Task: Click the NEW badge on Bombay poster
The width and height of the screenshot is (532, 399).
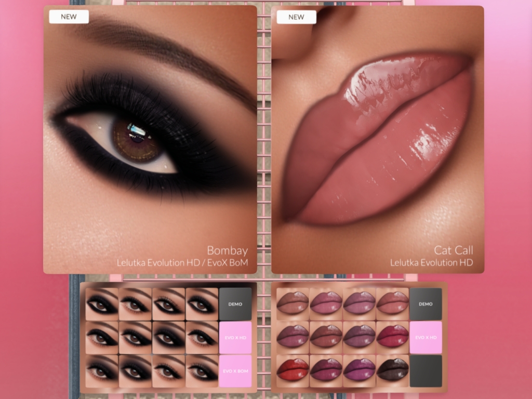Action: coord(69,17)
